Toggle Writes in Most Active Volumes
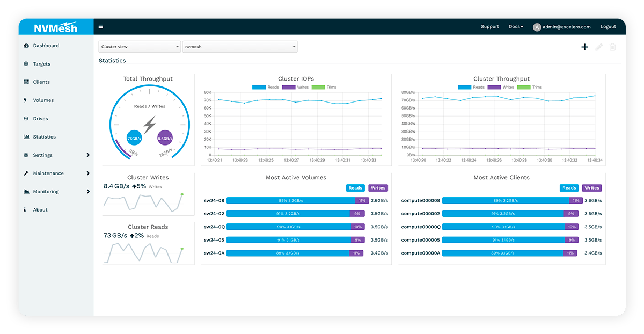The width and height of the screenshot is (644, 334). pos(378,188)
